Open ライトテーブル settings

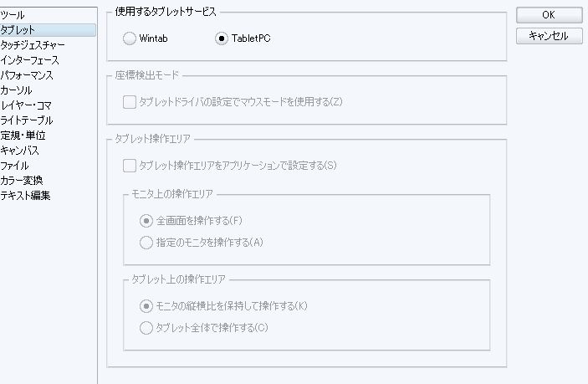click(27, 120)
